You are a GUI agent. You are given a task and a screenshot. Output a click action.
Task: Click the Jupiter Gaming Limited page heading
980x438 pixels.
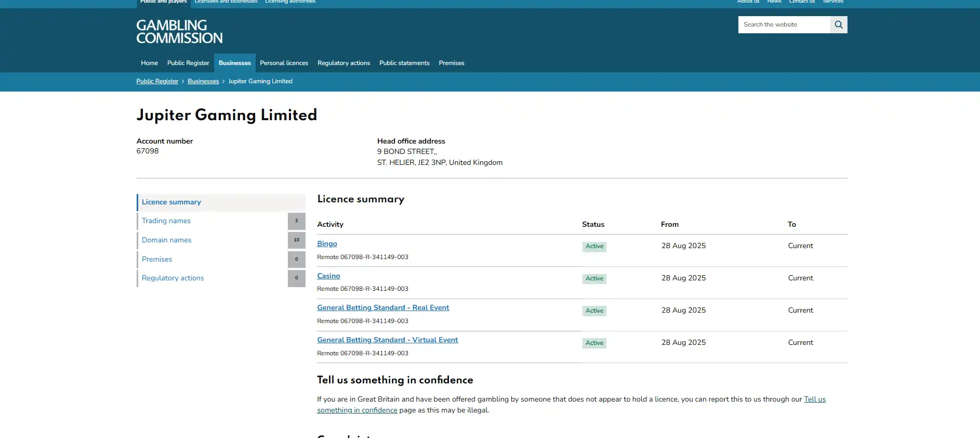tap(227, 115)
